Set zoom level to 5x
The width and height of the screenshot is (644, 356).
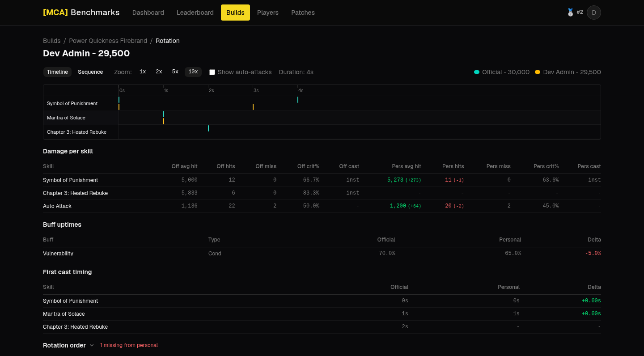click(175, 72)
